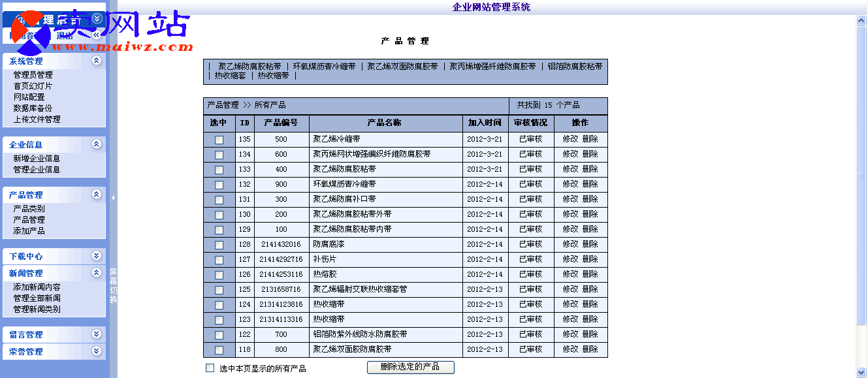The height and width of the screenshot is (378, 868).
Task: Click the 加入时间 column header
Action: tap(485, 123)
